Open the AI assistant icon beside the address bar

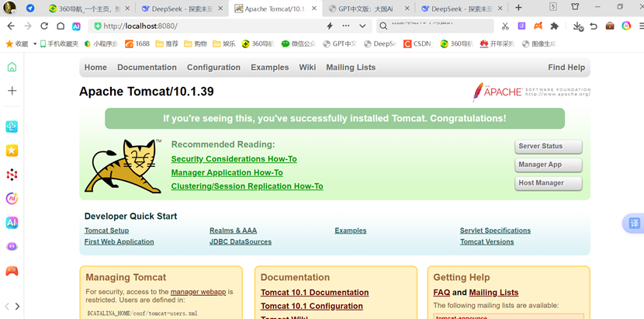tap(76, 26)
